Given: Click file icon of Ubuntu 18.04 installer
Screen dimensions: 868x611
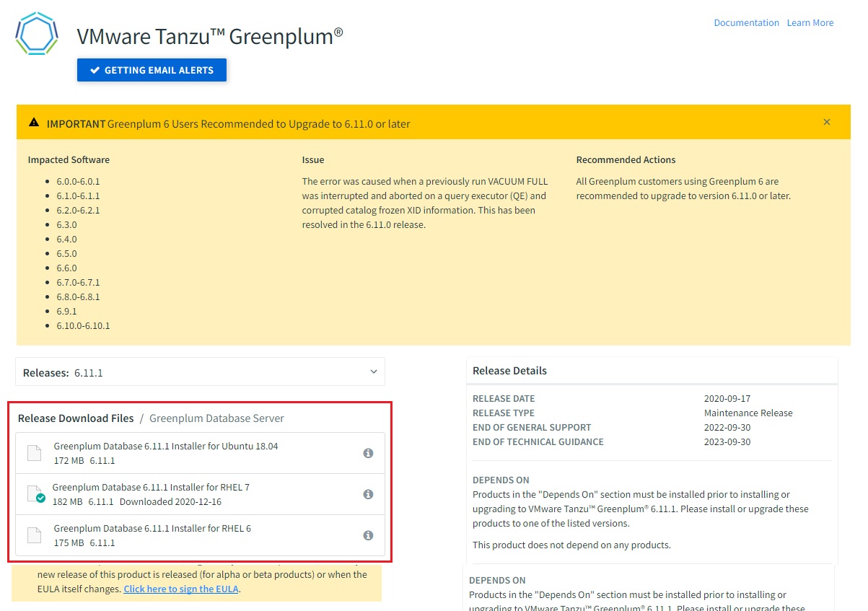Looking at the screenshot, I should click(35, 453).
